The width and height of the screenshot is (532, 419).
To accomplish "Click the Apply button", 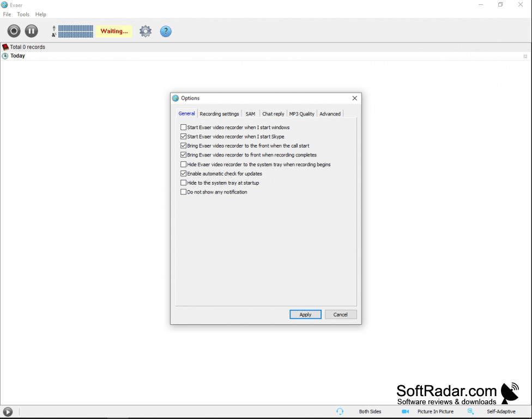I will [x=305, y=314].
